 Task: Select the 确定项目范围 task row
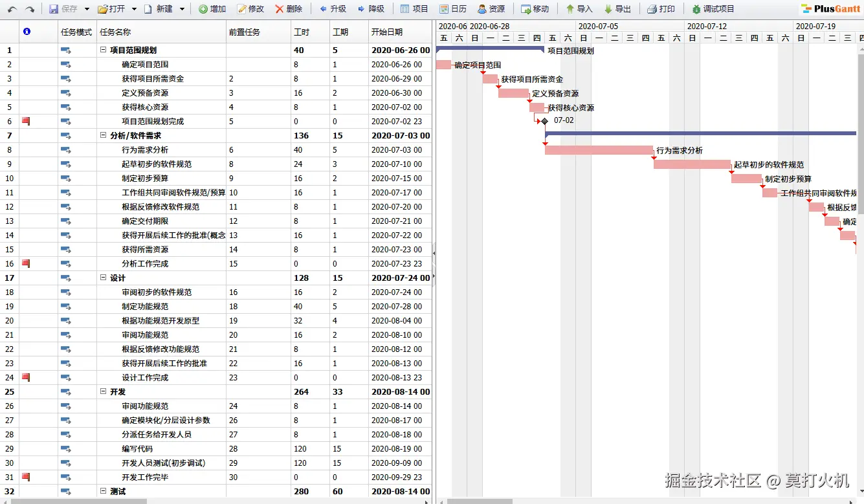coord(216,64)
